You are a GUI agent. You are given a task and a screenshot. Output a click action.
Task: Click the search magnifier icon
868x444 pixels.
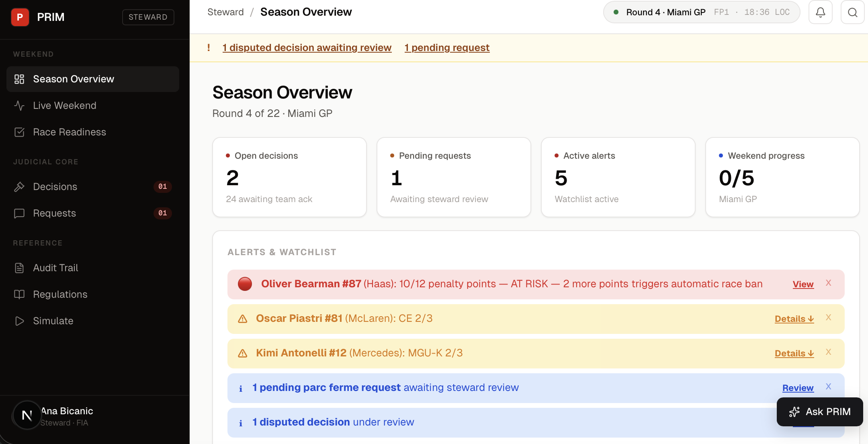pos(852,12)
